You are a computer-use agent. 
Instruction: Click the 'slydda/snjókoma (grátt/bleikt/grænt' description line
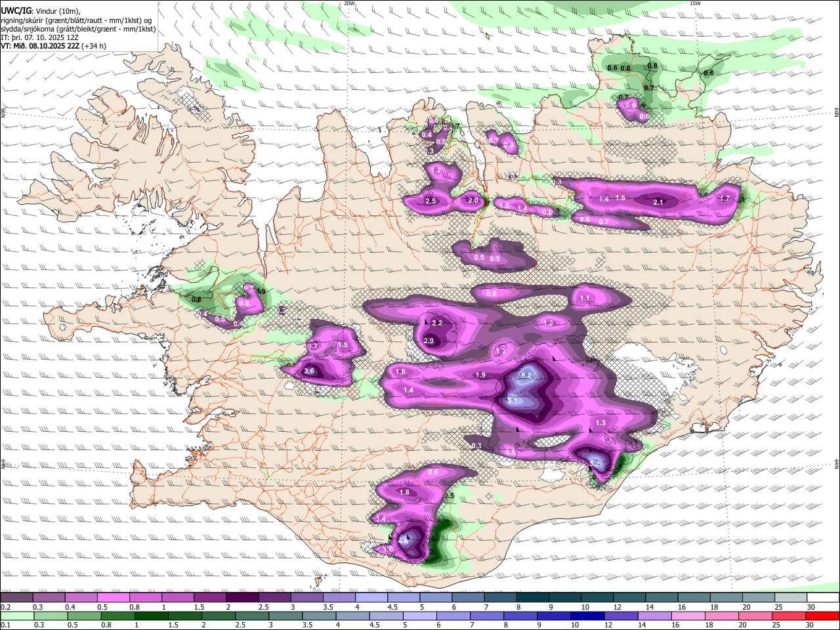(78, 29)
